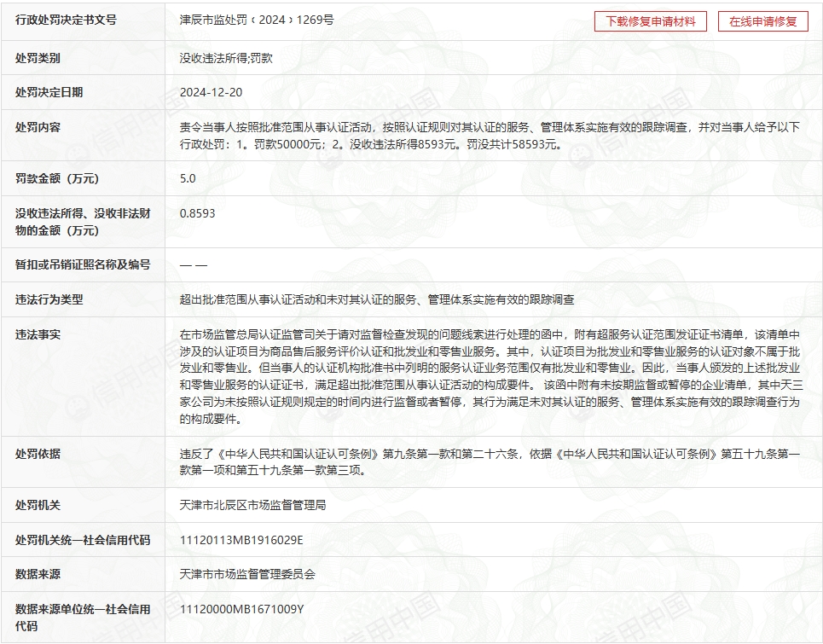Select the authority name 天津市北辰区市场监督管理局
Screen dimensions: 823x644
click(253, 505)
